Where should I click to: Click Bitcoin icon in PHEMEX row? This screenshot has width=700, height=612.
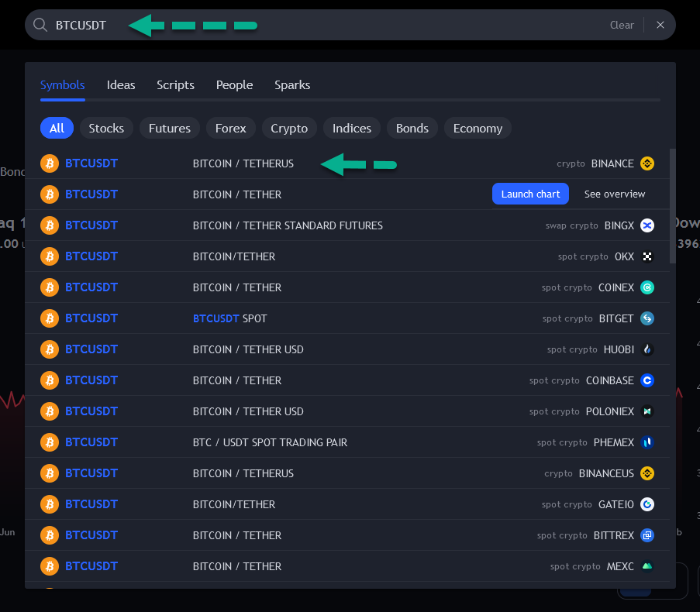click(x=50, y=442)
